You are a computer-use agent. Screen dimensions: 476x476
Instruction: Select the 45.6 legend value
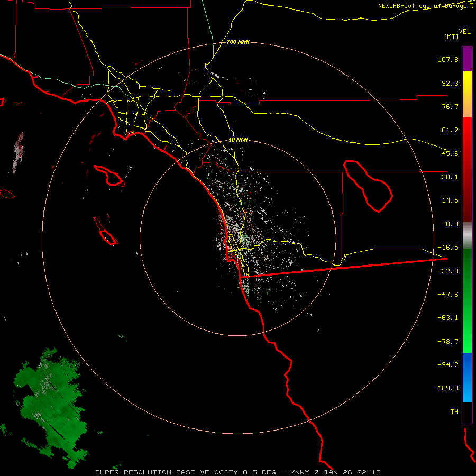pos(450,153)
